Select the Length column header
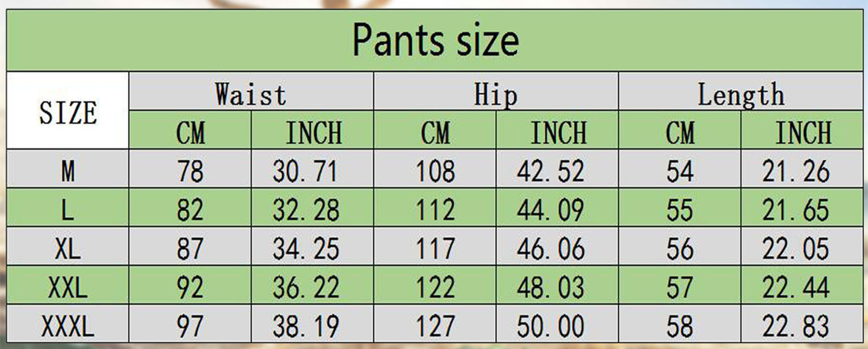 click(741, 94)
